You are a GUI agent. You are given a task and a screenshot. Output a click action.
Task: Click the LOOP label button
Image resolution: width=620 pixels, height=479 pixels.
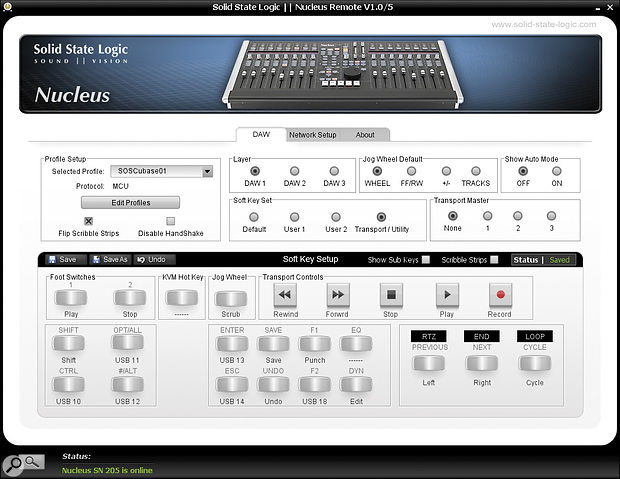tap(535, 336)
